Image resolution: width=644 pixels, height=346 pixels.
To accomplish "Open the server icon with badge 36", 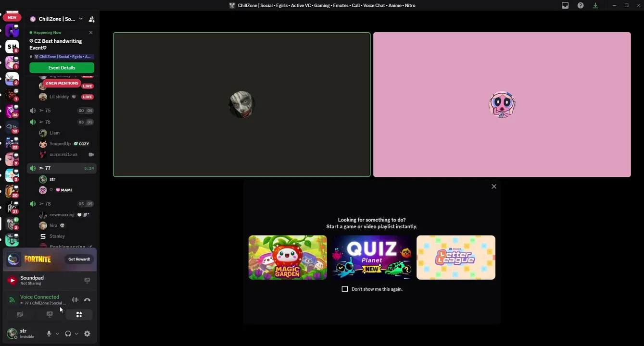I will pos(12,111).
